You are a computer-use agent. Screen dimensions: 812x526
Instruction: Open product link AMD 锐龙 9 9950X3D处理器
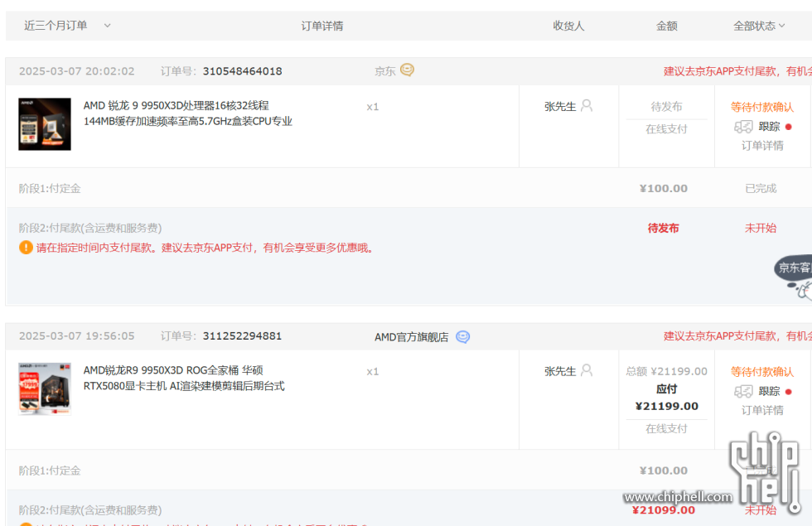click(x=187, y=113)
